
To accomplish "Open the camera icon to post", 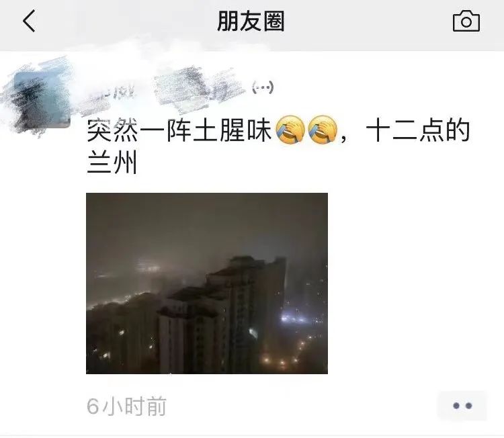I will pos(466,21).
